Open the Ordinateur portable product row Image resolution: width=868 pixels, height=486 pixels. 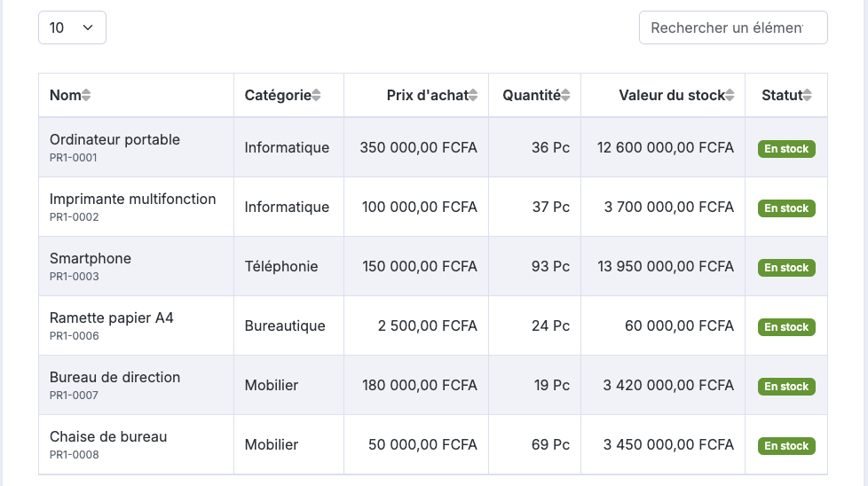coord(433,147)
